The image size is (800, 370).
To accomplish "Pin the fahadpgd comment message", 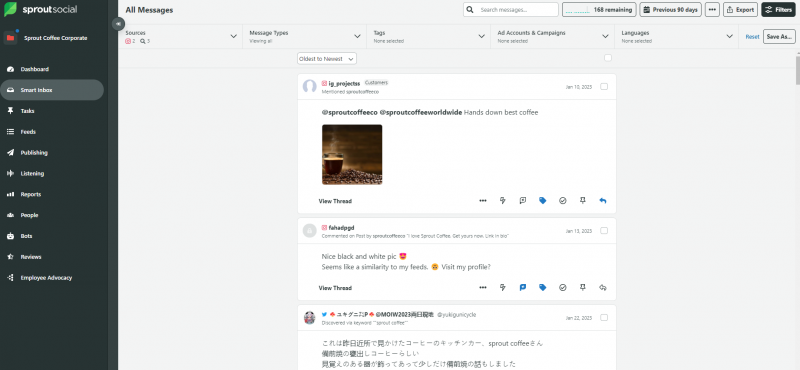I will click(x=583, y=288).
